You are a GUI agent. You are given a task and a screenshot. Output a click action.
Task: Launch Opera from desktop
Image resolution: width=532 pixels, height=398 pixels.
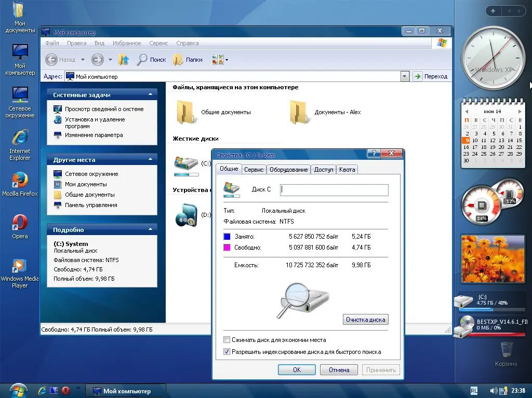[x=20, y=227]
